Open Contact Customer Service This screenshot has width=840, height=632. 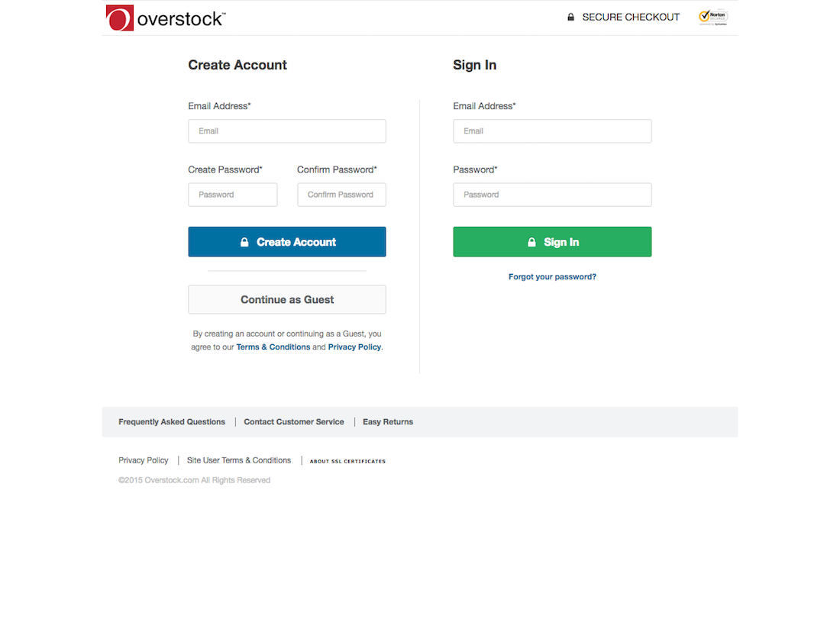293,421
